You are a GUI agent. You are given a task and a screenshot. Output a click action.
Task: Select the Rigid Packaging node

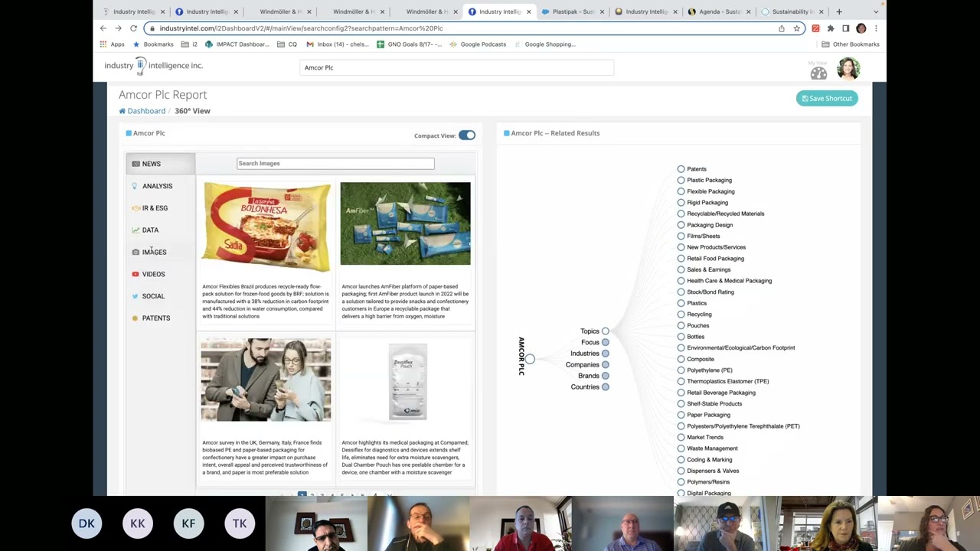pos(681,203)
